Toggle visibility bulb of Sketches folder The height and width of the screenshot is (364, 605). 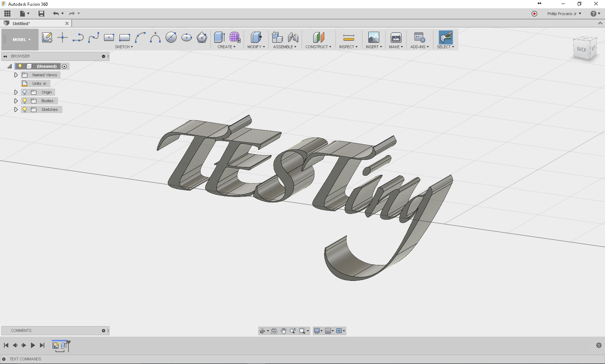[24, 109]
